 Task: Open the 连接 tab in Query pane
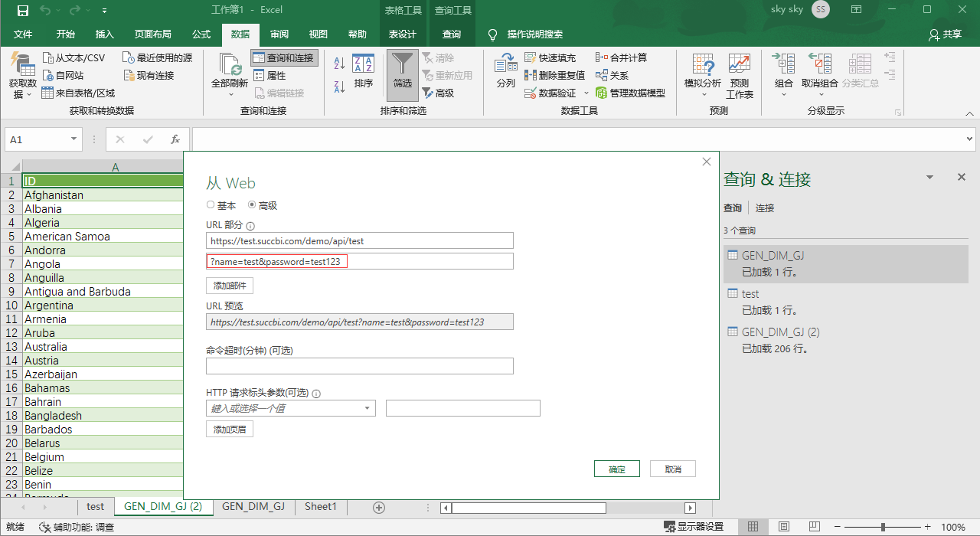(x=763, y=208)
